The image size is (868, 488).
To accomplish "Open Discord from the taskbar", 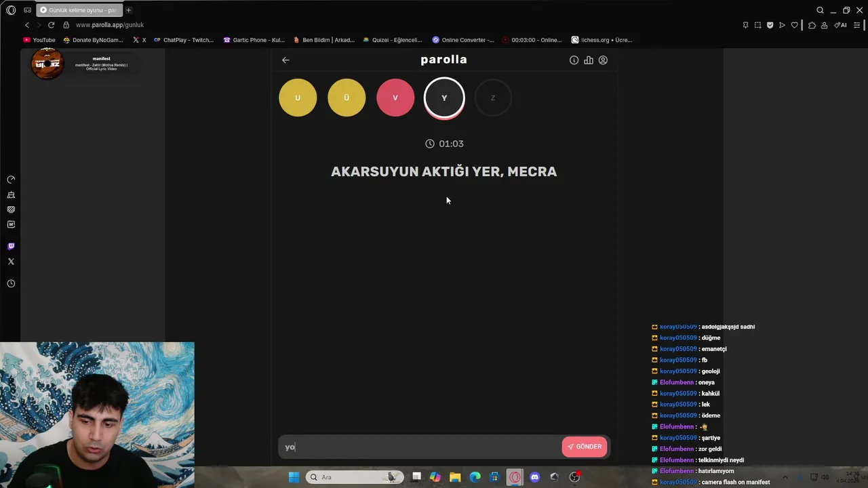I will (x=534, y=477).
